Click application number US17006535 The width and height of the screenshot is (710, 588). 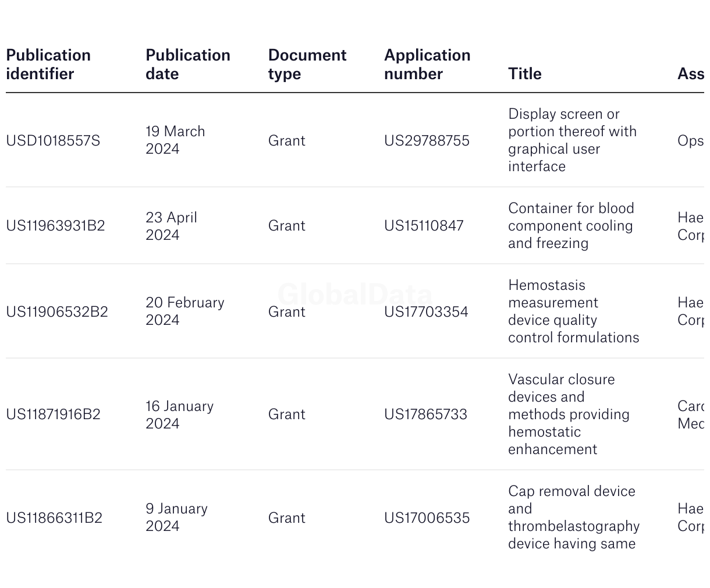pos(427,518)
